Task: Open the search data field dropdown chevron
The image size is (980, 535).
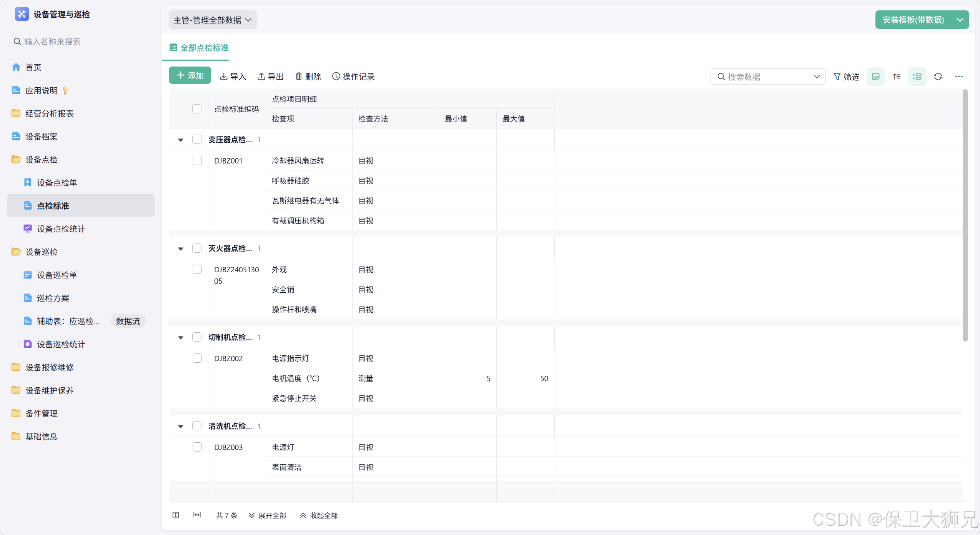Action: click(x=817, y=77)
